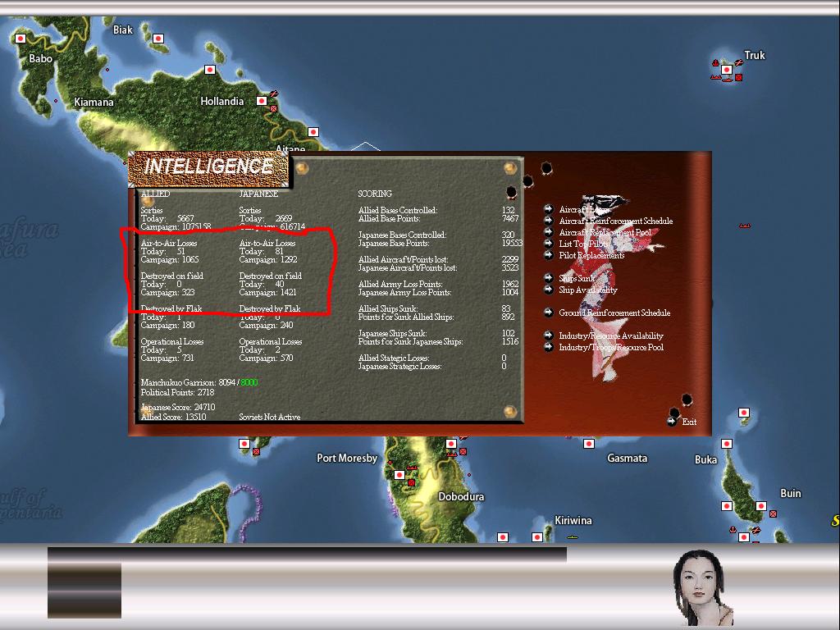Select the Japanese base flag near Biak

tap(158, 39)
